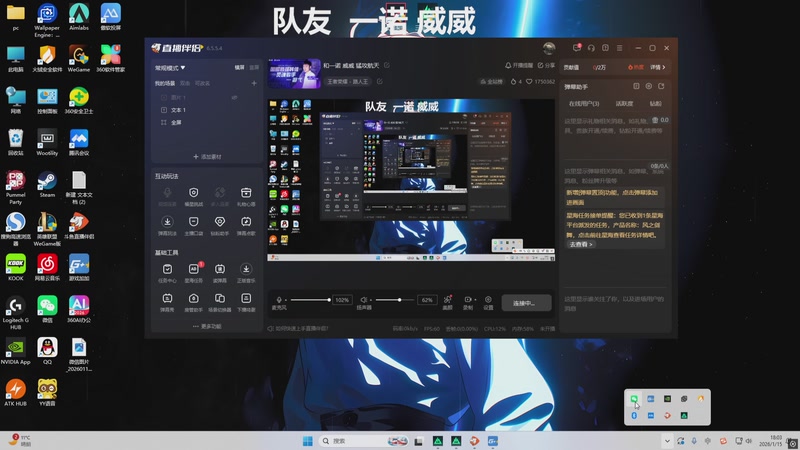Open the 如何快速上手直播伴侣 help link
Screen dimensions: 800x450
[x=298, y=329]
